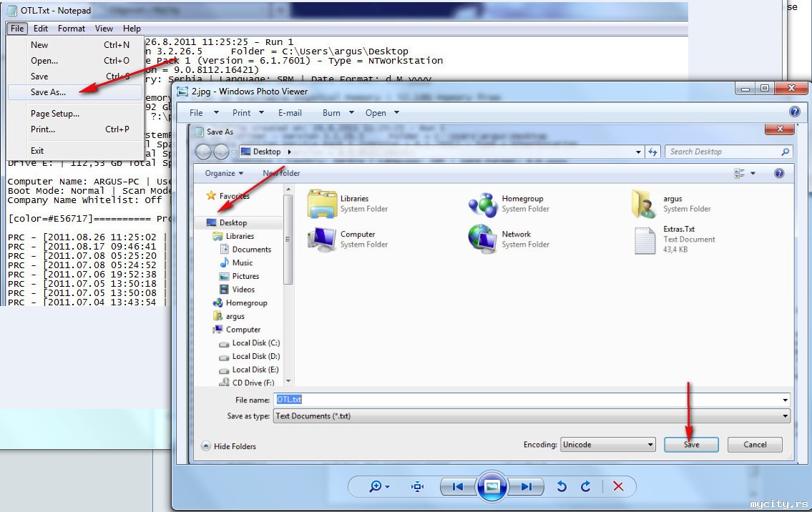This screenshot has width=812, height=512.
Task: Click Photo Viewer help icon
Action: (794, 112)
